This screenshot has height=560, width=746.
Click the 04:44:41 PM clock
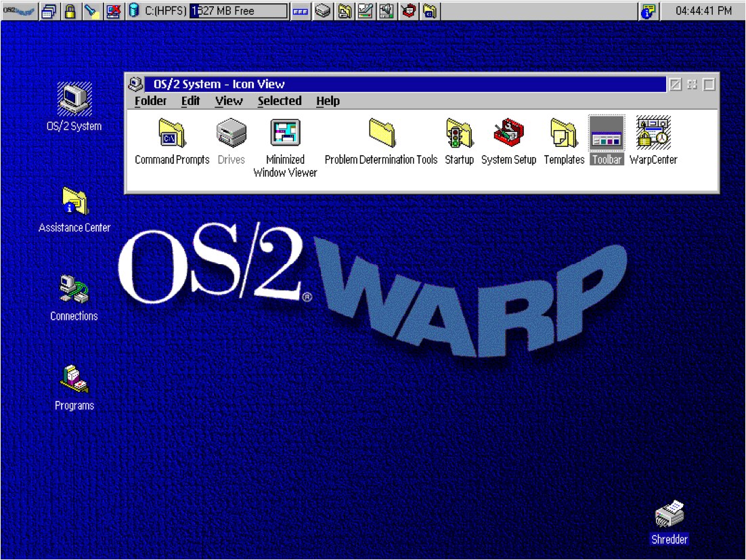[703, 10]
